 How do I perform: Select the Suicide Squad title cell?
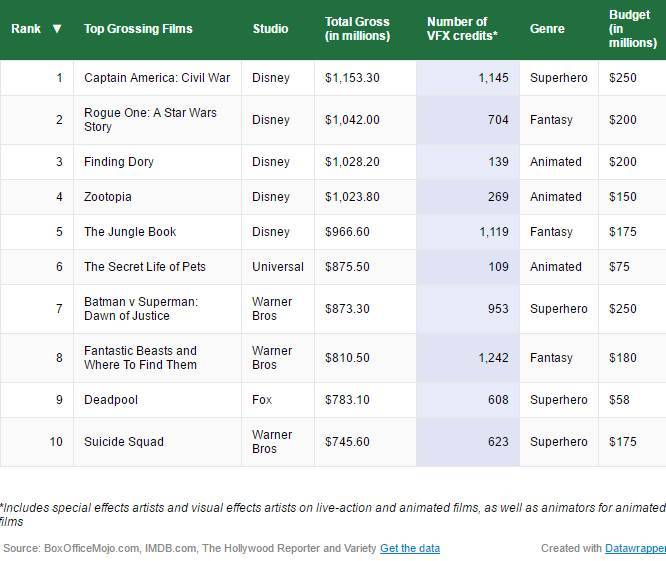(x=124, y=442)
